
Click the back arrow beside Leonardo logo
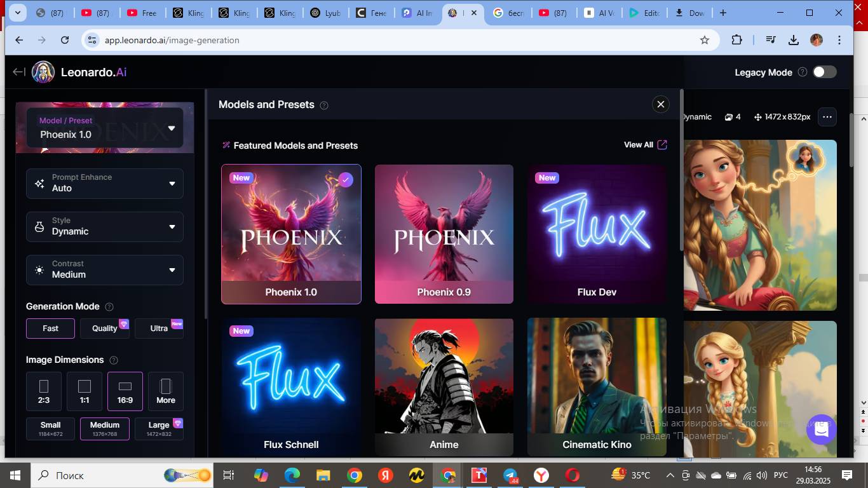tap(19, 72)
